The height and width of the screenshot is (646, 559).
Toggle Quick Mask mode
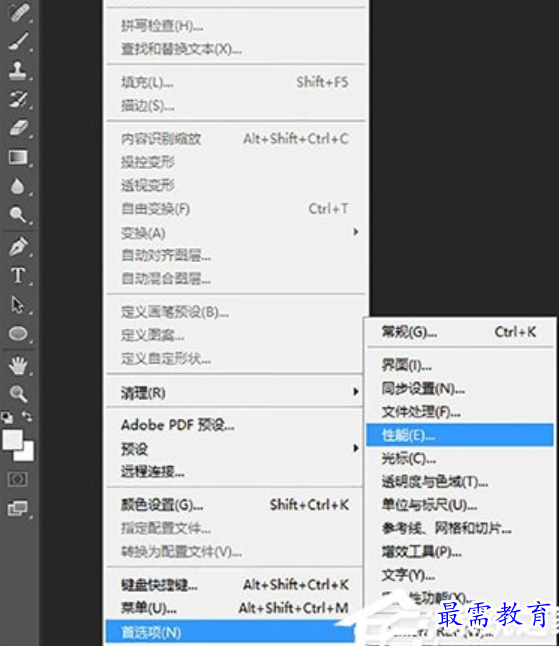point(18,479)
